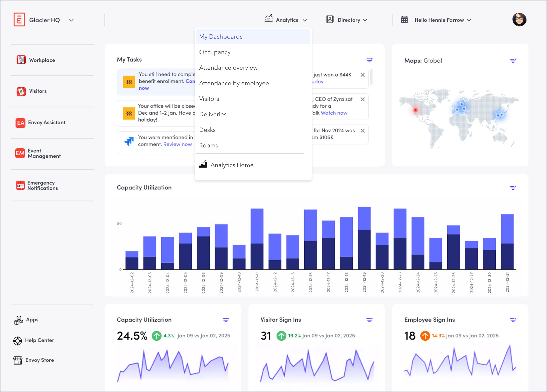The height and width of the screenshot is (392, 547).
Task: Open Envoy Assistant in sidebar
Action: (x=40, y=123)
